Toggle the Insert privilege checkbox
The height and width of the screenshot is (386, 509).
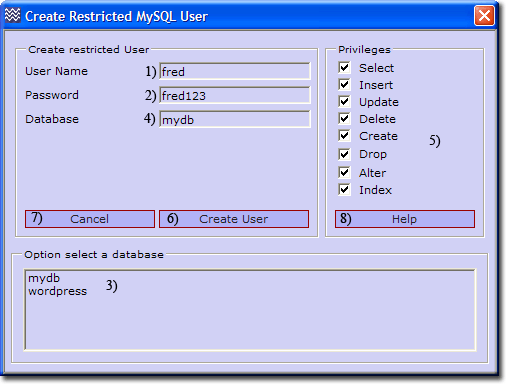pyautogui.click(x=344, y=84)
